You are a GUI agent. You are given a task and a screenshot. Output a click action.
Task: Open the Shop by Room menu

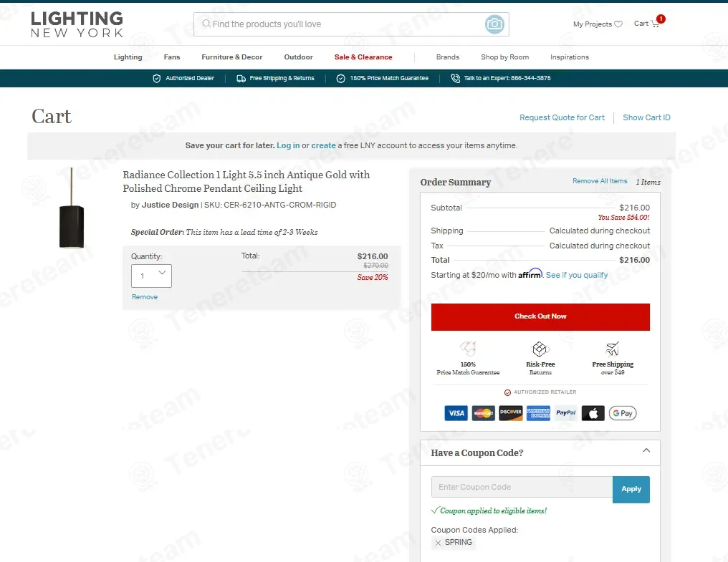pyautogui.click(x=504, y=57)
